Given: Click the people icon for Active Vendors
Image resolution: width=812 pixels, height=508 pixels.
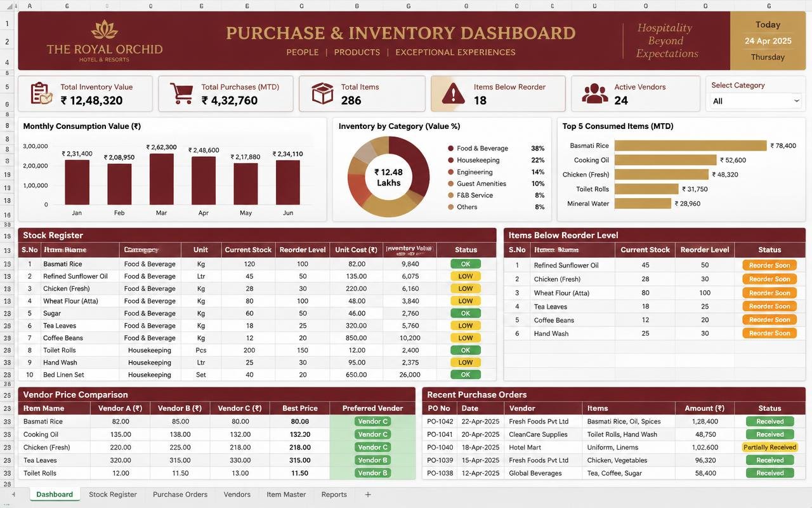Looking at the screenshot, I should 594,93.
